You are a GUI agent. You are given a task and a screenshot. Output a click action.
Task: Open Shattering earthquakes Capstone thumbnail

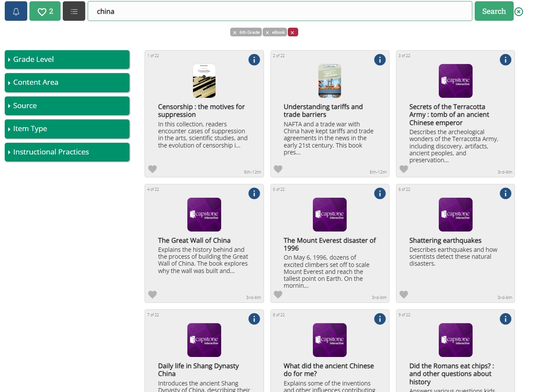pyautogui.click(x=456, y=215)
